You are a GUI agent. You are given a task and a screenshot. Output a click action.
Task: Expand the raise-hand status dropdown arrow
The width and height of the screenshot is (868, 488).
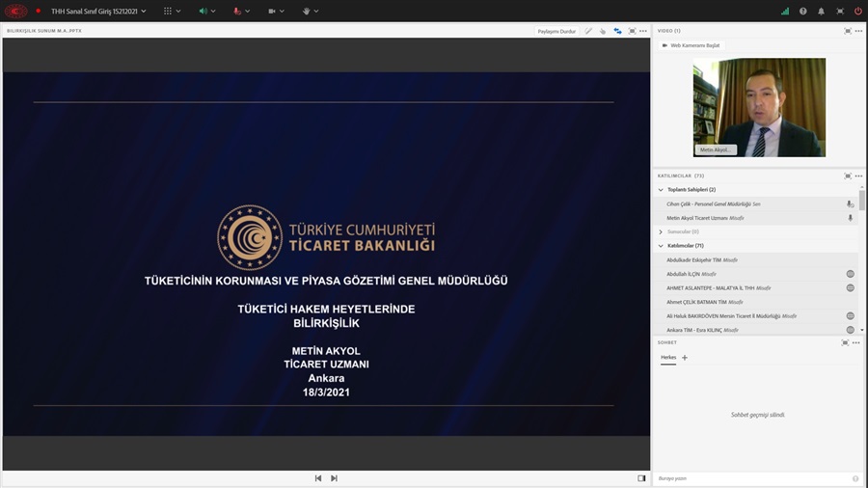pos(316,11)
